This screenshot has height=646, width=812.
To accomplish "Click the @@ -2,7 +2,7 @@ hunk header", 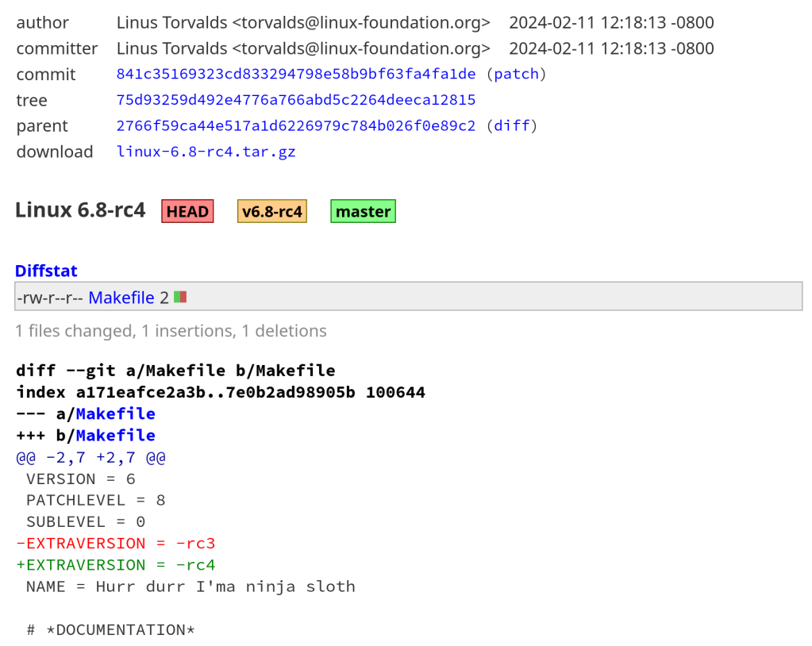I will [90, 457].
